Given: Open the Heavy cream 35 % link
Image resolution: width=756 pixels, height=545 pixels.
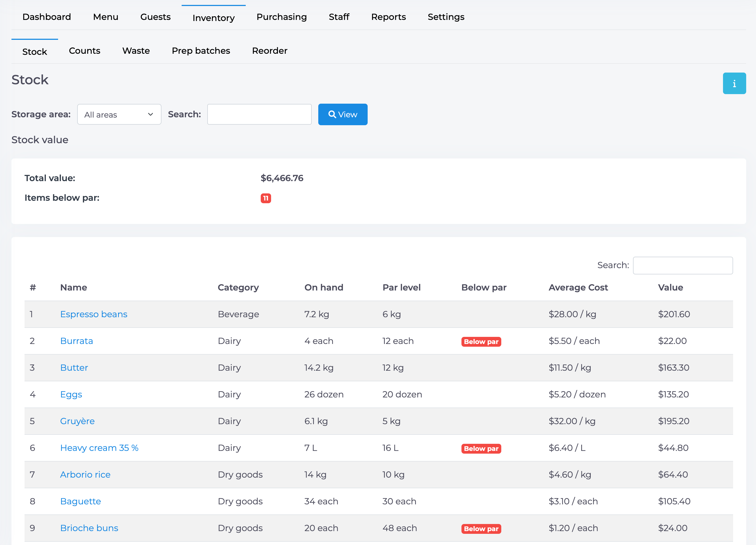Looking at the screenshot, I should 99,448.
